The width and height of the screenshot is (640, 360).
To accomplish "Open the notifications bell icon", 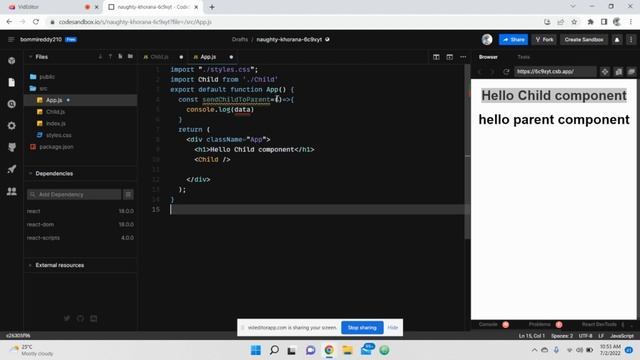I will [x=617, y=40].
